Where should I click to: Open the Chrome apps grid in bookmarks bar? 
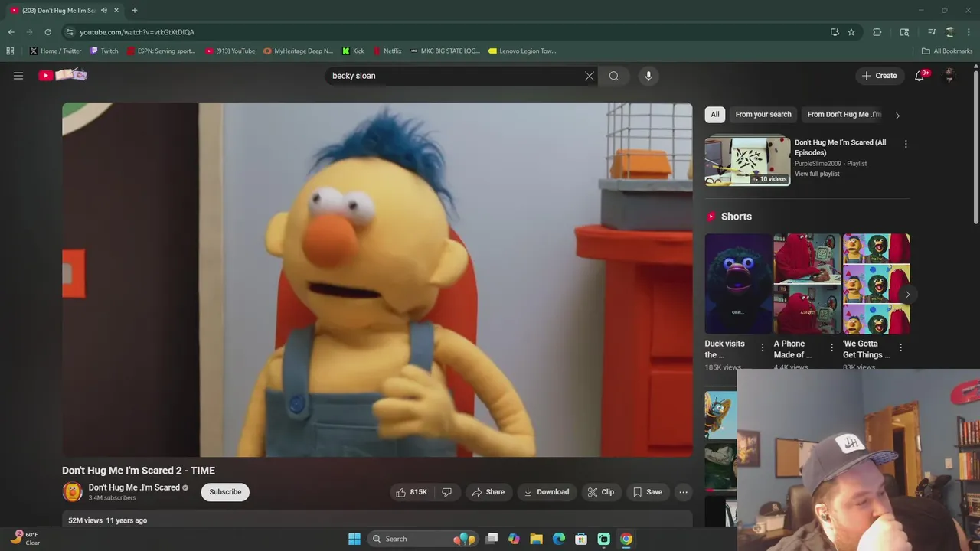tap(10, 51)
